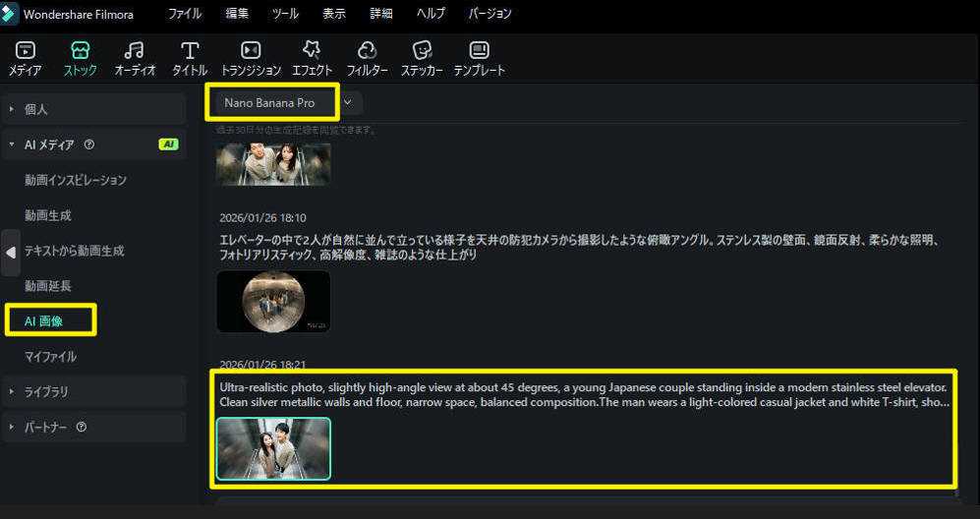Screen dimensions: 980x519
Task: Open the ツール menu
Action: (x=286, y=13)
